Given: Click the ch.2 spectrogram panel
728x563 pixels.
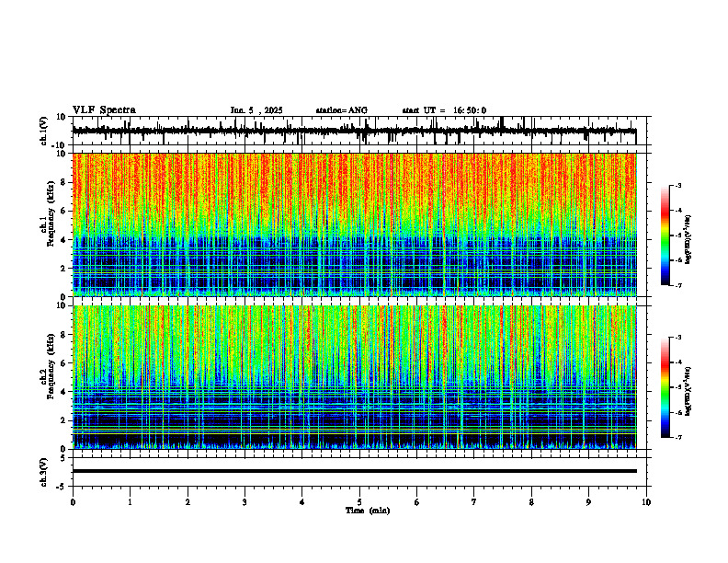Looking at the screenshot, I should (x=354, y=377).
